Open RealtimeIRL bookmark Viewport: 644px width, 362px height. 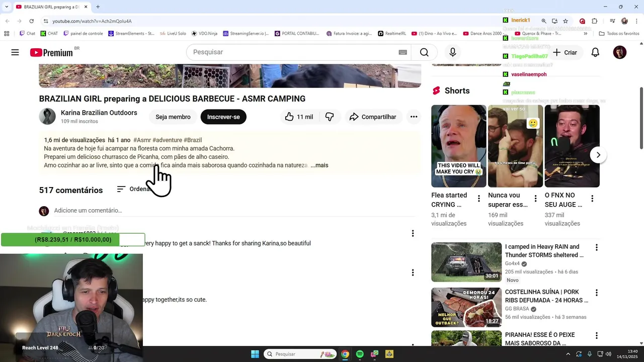tap(392, 34)
